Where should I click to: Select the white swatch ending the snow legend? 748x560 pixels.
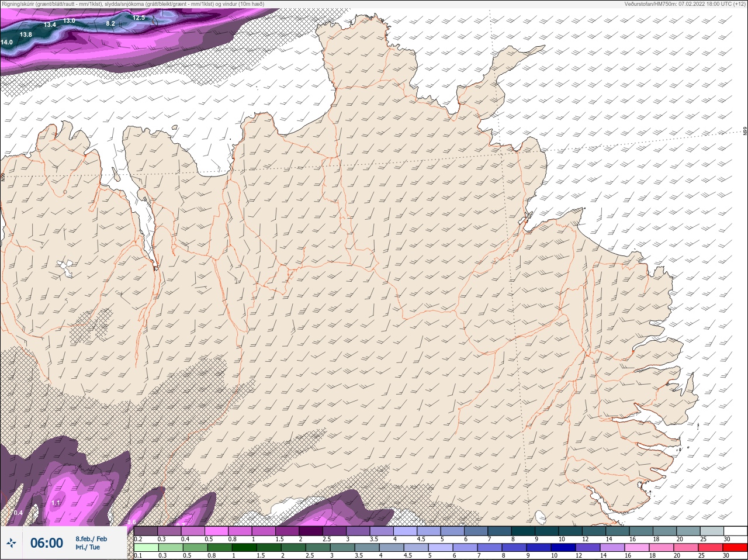735,531
